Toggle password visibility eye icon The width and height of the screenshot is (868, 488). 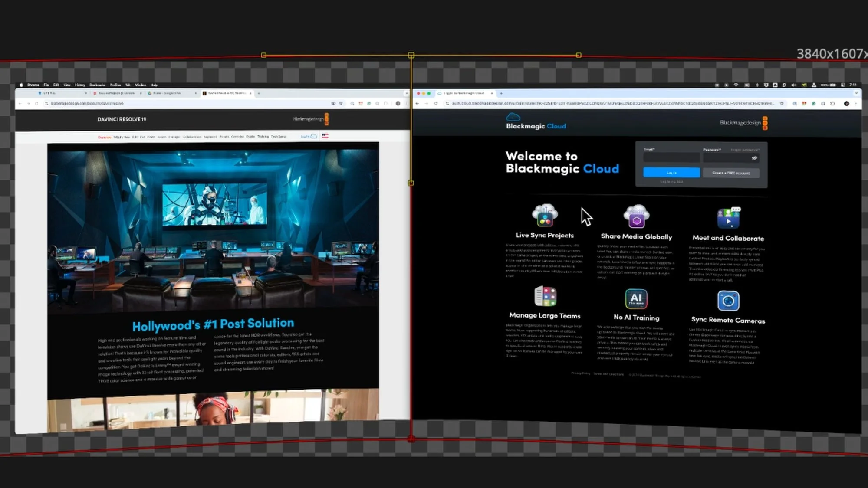[x=754, y=158]
